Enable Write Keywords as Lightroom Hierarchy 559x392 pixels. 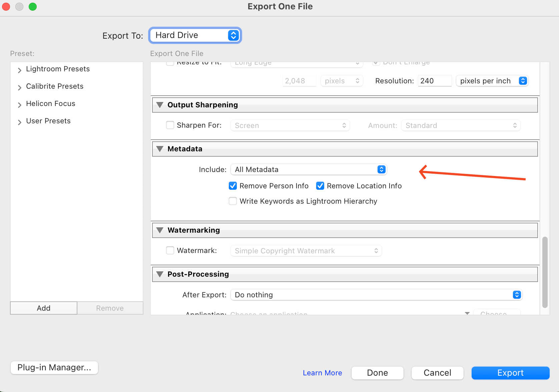point(233,201)
